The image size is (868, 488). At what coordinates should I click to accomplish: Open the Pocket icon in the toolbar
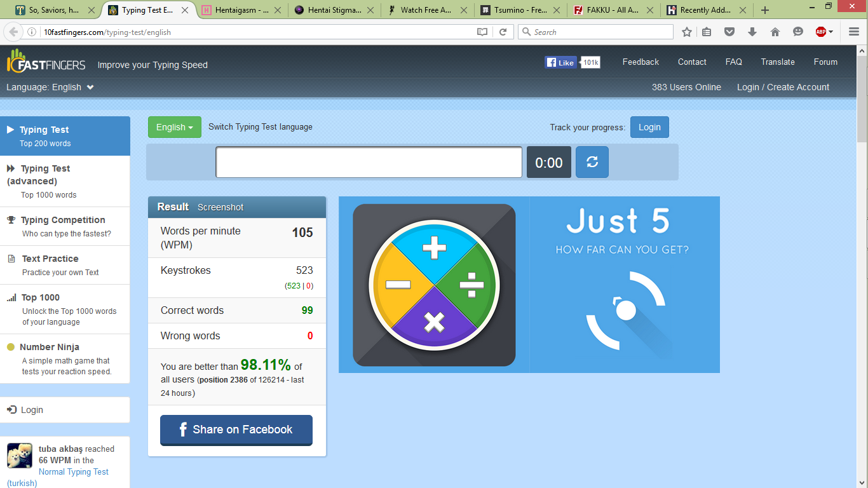point(729,32)
